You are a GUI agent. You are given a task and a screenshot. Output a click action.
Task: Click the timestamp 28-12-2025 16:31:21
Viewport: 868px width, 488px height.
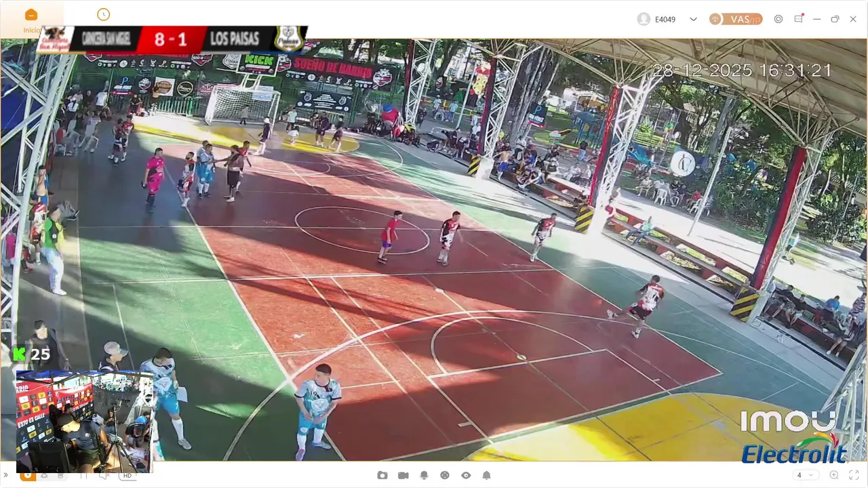pos(742,70)
